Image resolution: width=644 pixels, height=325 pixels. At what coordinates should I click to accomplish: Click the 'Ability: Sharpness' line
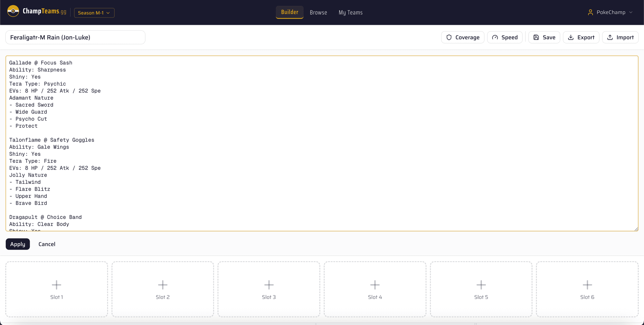point(37,70)
